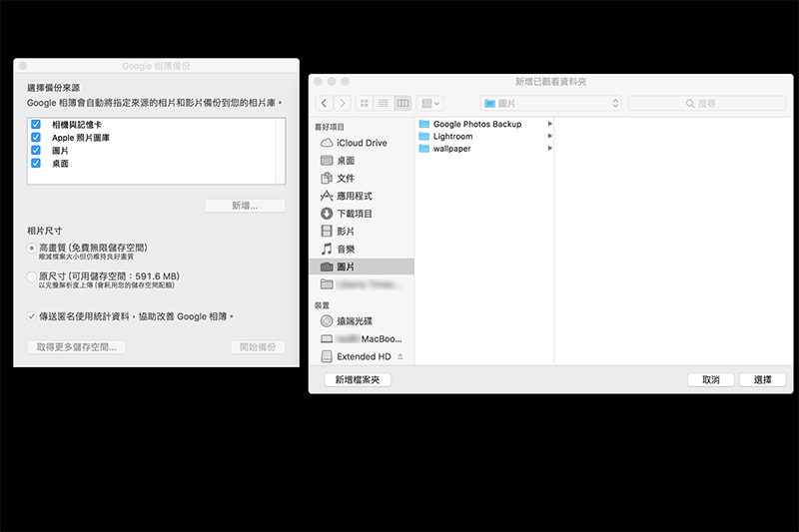
Task: Switch file dialog to list view
Action: pyautogui.click(x=384, y=104)
